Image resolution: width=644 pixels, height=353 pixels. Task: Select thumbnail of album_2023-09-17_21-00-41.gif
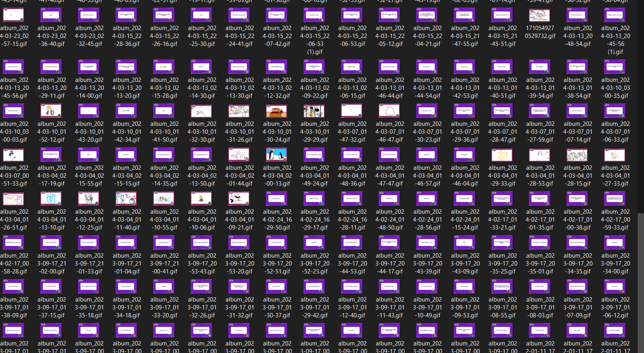click(164, 243)
